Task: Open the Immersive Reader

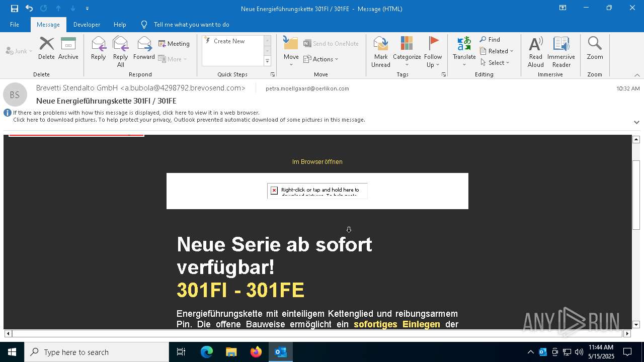Action: (561, 51)
